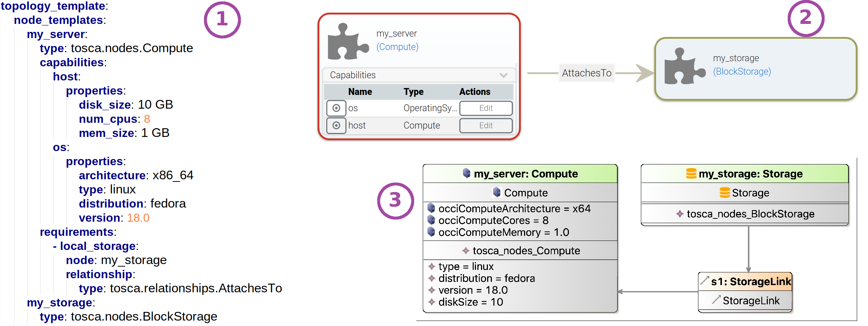Click the circled number 3 marker
Viewport: 868px width, 326px height.
click(395, 201)
